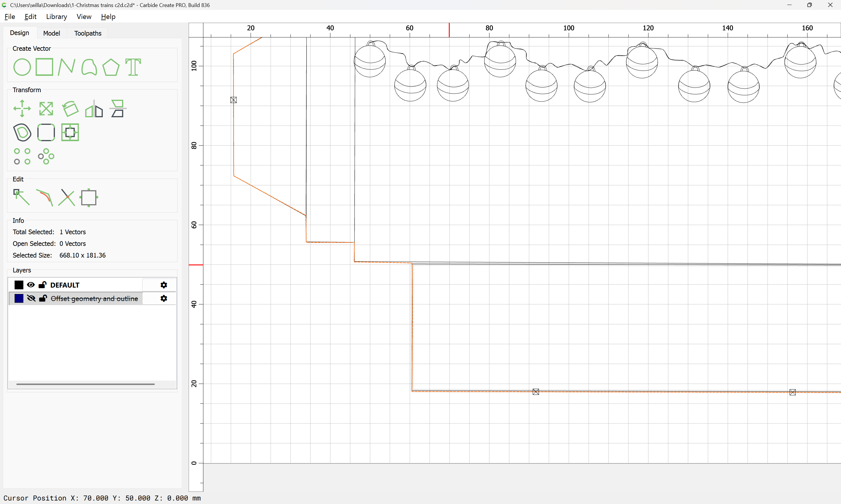Choose the Polyline creation tool

pos(66,67)
